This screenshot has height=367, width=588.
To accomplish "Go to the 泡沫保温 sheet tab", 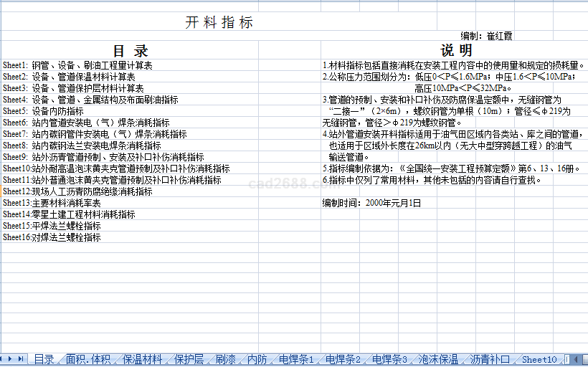I will [x=438, y=360].
